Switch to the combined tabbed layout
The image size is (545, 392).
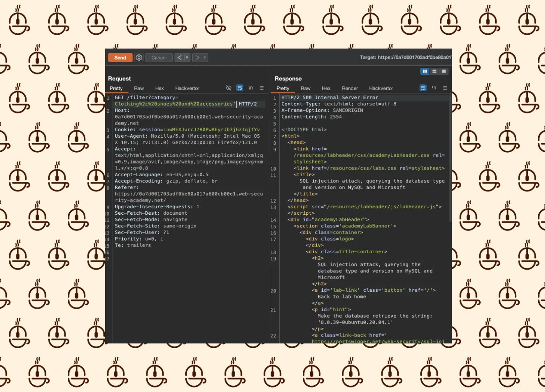[444, 71]
